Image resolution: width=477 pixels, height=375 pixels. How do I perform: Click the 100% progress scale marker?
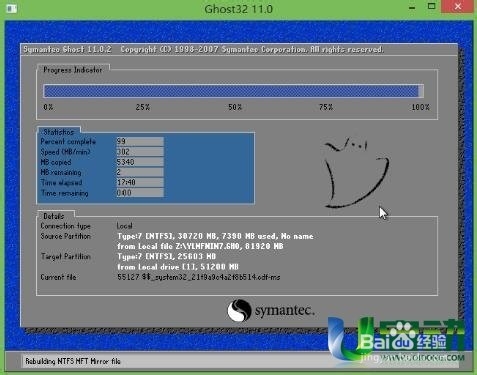coord(420,107)
